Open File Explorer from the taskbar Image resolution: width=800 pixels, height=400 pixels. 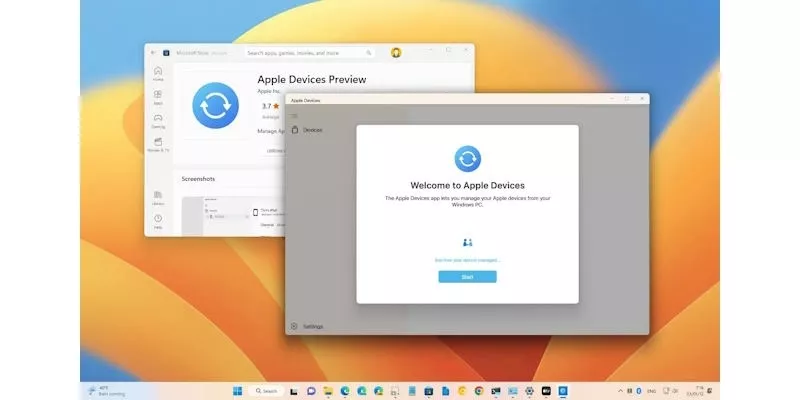(328, 391)
